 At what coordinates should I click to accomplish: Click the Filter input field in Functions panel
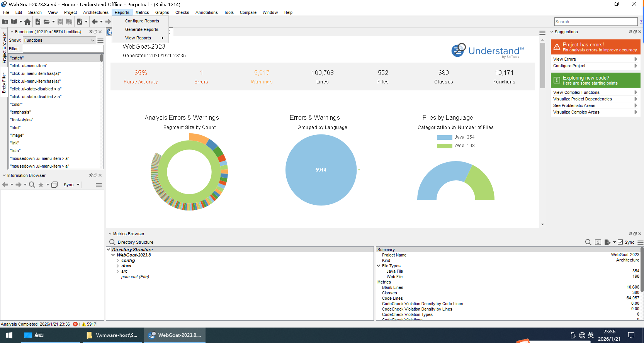[63, 49]
